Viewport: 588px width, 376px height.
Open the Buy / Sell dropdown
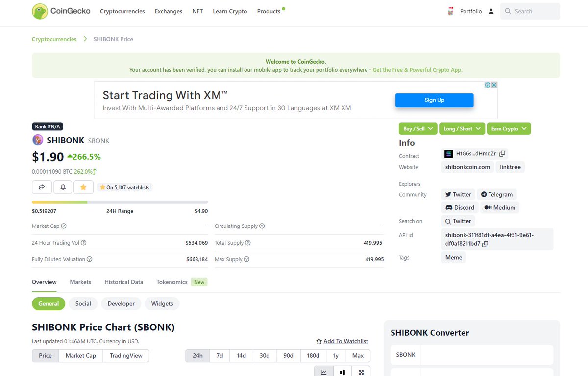click(418, 129)
